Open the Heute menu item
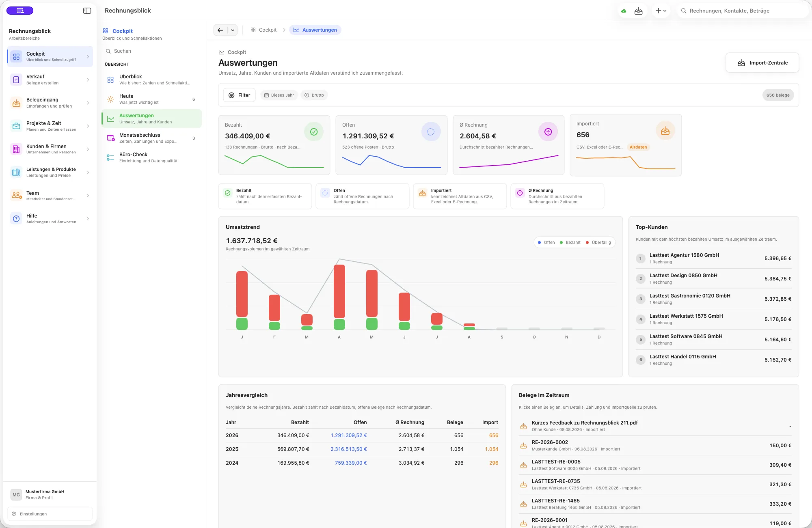The height and width of the screenshot is (528, 812). pyautogui.click(x=151, y=99)
